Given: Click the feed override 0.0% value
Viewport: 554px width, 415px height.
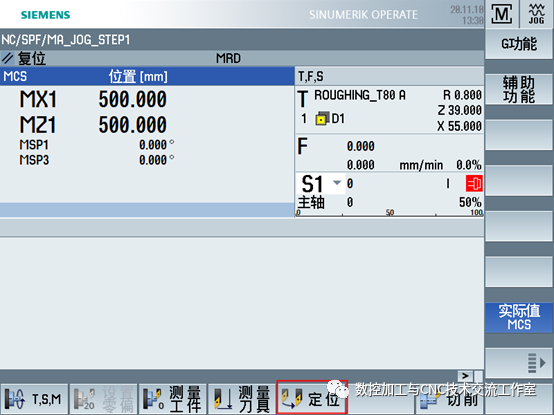Looking at the screenshot, I should [468, 165].
